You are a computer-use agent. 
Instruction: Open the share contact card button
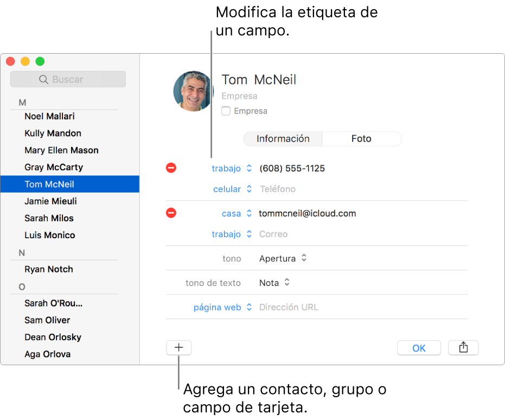click(463, 347)
